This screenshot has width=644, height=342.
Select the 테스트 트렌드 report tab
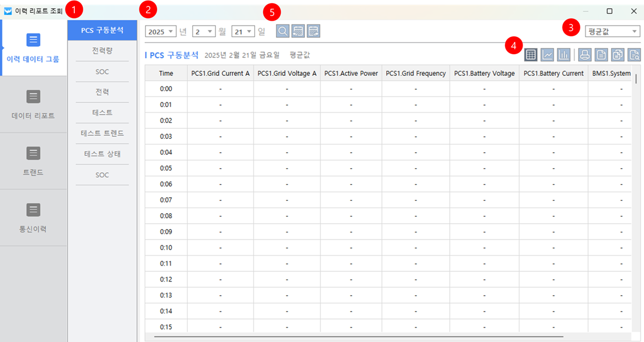click(x=102, y=133)
